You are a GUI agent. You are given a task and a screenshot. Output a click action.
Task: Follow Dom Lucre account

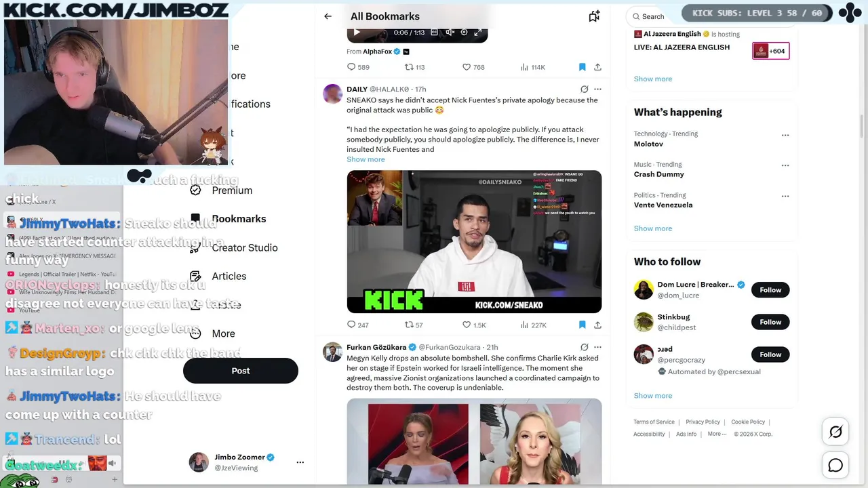[x=770, y=289]
